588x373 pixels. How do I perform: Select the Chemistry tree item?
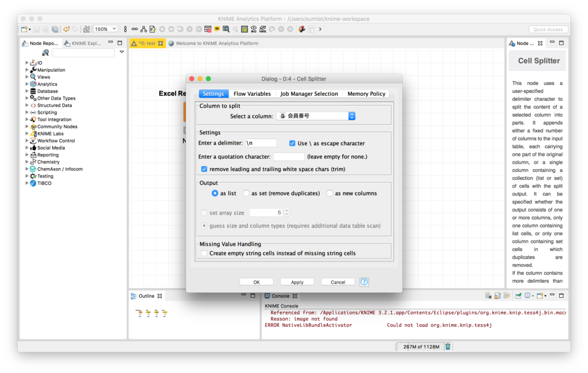pyautogui.click(x=48, y=162)
